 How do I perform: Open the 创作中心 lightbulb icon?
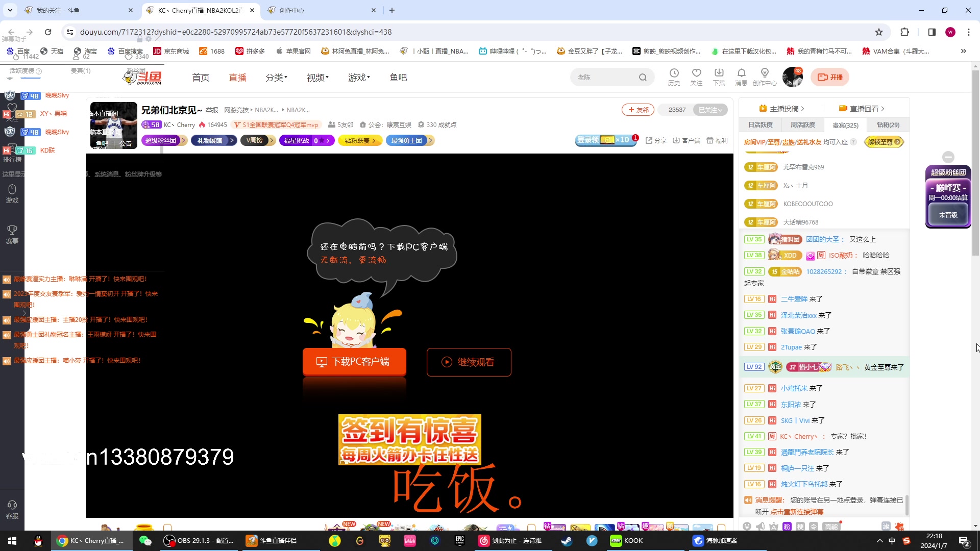tap(765, 77)
